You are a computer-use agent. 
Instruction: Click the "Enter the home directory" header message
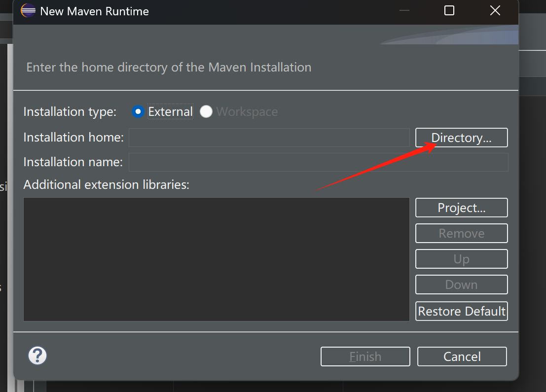coord(169,67)
